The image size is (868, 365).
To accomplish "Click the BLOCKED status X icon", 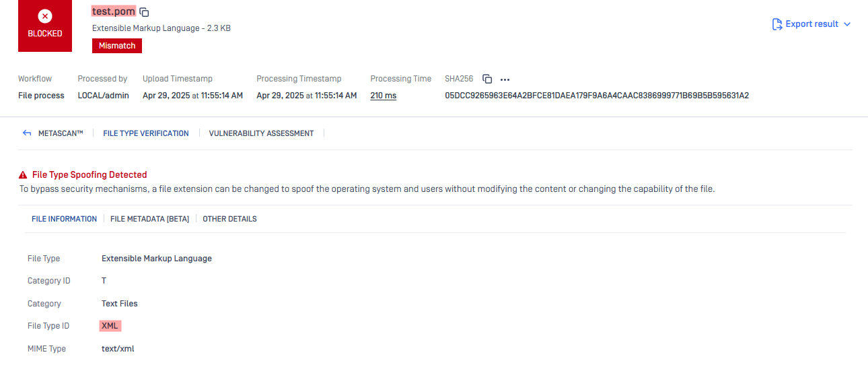I will [x=45, y=16].
